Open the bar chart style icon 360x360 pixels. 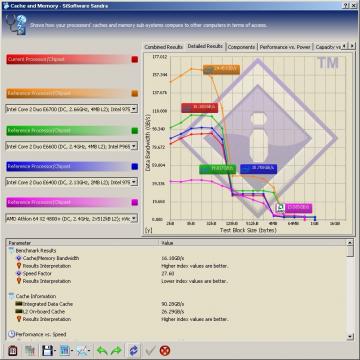[x=65, y=350]
